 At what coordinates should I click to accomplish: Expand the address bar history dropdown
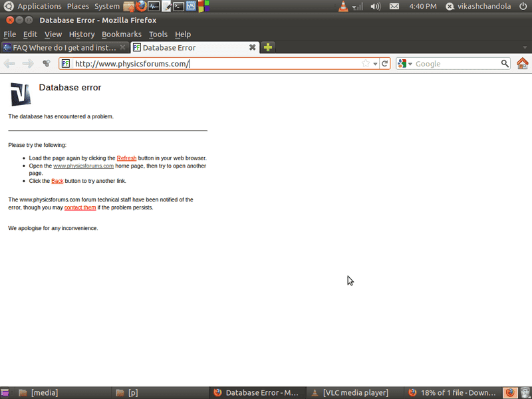point(375,64)
